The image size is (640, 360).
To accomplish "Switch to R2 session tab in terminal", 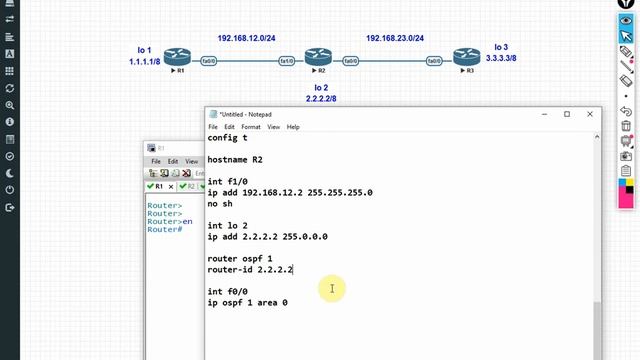I will (x=187, y=186).
